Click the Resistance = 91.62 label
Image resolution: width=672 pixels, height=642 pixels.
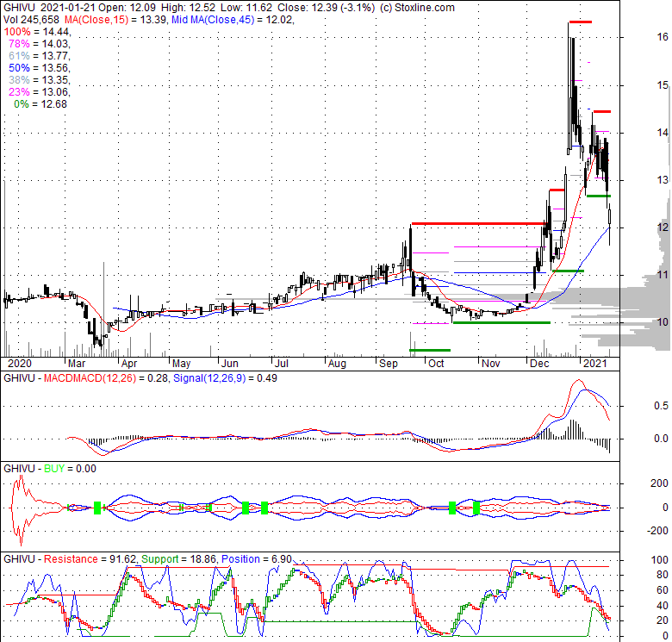(90, 559)
